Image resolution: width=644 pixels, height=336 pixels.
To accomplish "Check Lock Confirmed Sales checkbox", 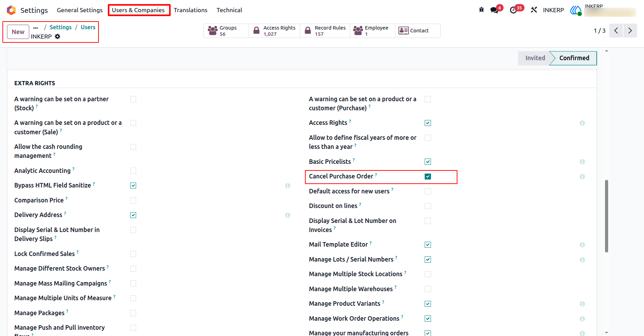I will pyautogui.click(x=133, y=254).
